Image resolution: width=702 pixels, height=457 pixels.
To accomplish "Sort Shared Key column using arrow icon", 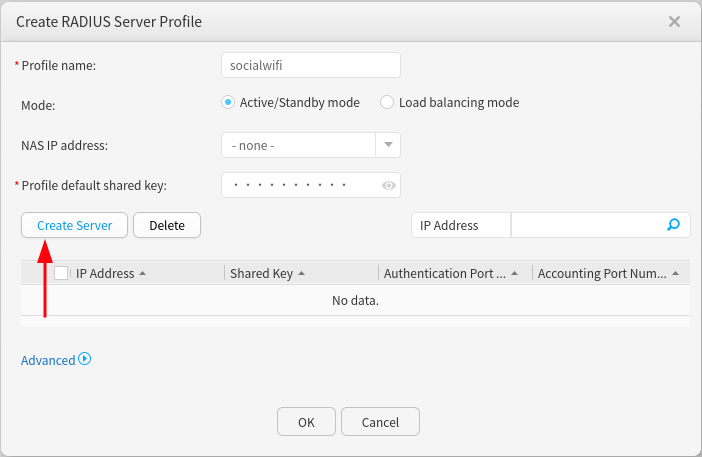I will click(301, 273).
